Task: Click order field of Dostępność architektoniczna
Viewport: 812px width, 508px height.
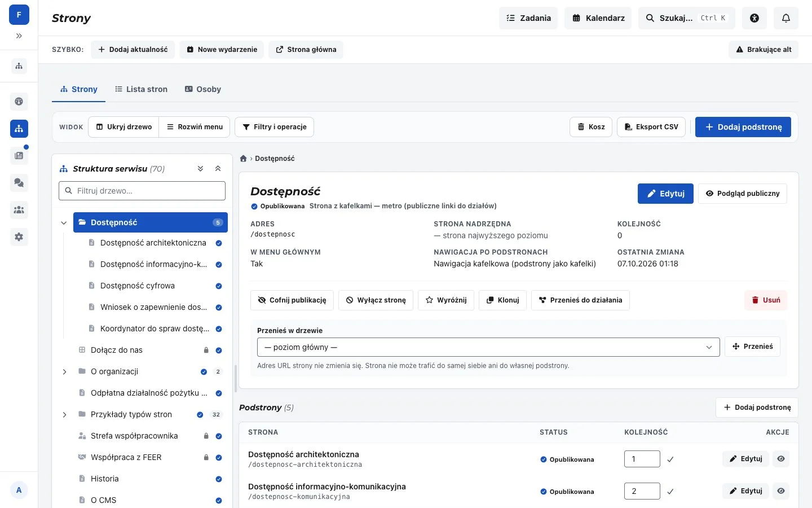Action: click(642, 459)
